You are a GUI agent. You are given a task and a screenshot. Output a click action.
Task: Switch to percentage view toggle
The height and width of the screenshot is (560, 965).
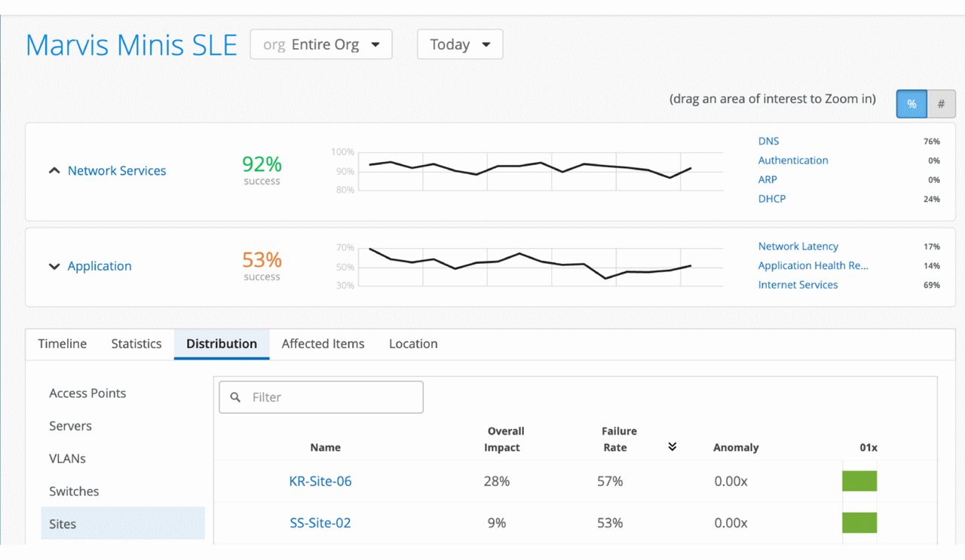coord(911,105)
